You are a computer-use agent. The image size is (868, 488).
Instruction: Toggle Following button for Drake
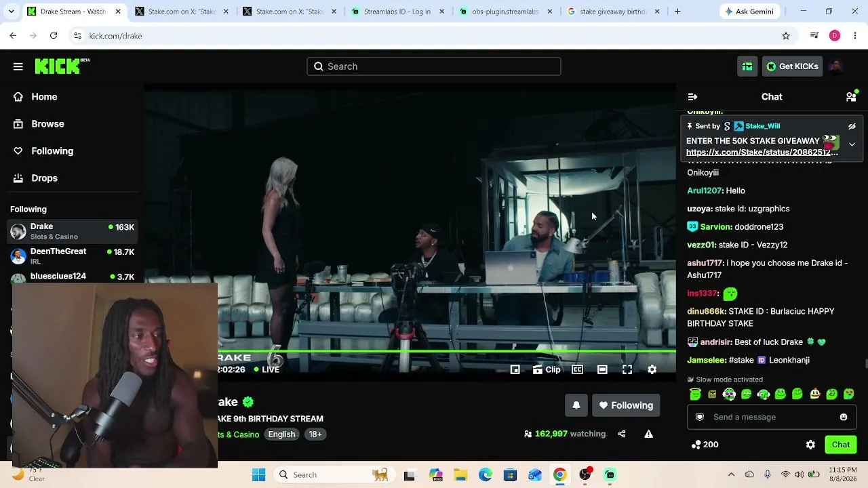point(626,405)
